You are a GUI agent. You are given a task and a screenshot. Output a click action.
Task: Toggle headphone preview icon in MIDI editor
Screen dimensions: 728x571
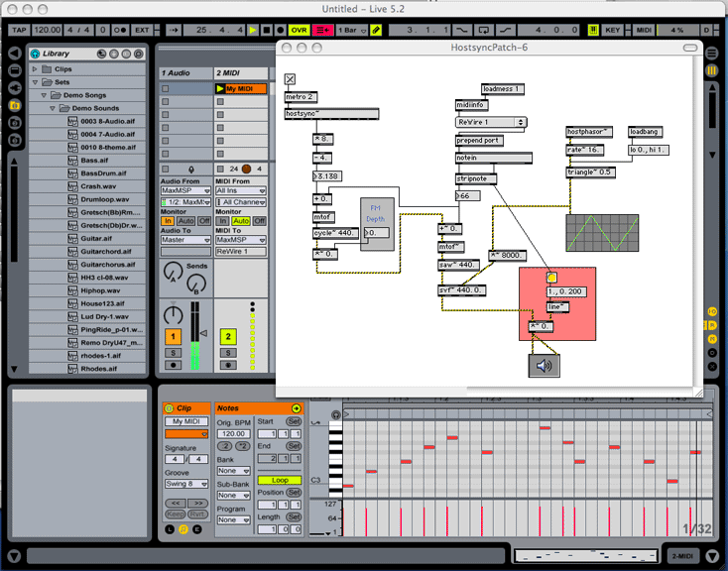click(x=336, y=414)
